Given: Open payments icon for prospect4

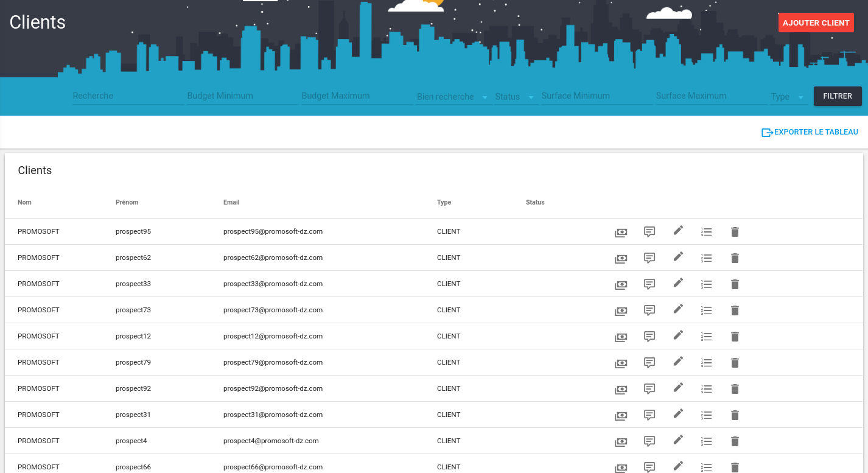Looking at the screenshot, I should 620,441.
